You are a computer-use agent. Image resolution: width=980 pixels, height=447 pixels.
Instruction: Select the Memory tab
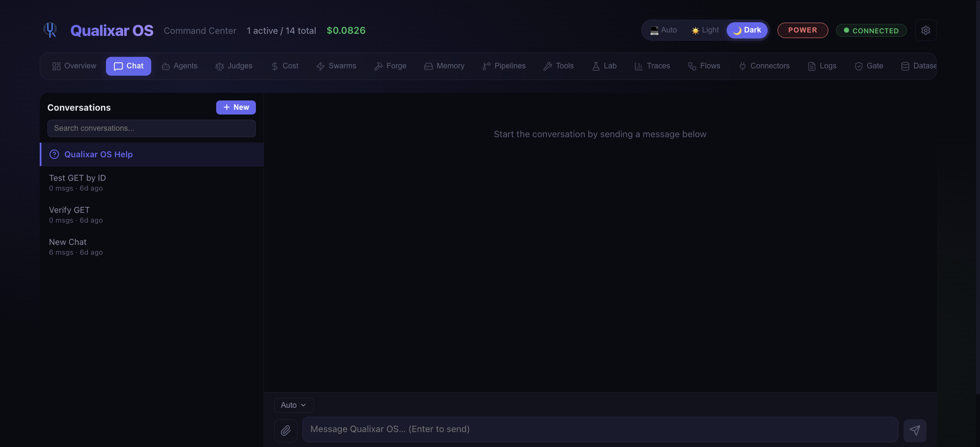[444, 66]
